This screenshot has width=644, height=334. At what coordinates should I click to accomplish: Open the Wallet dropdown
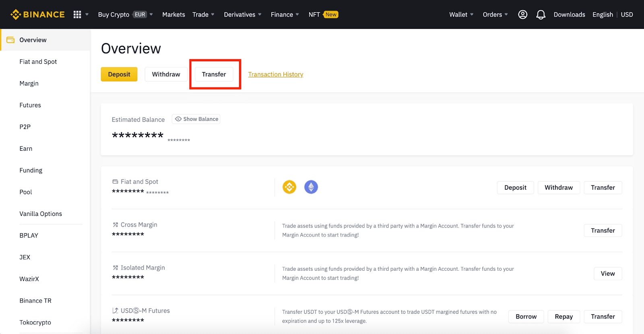(461, 15)
